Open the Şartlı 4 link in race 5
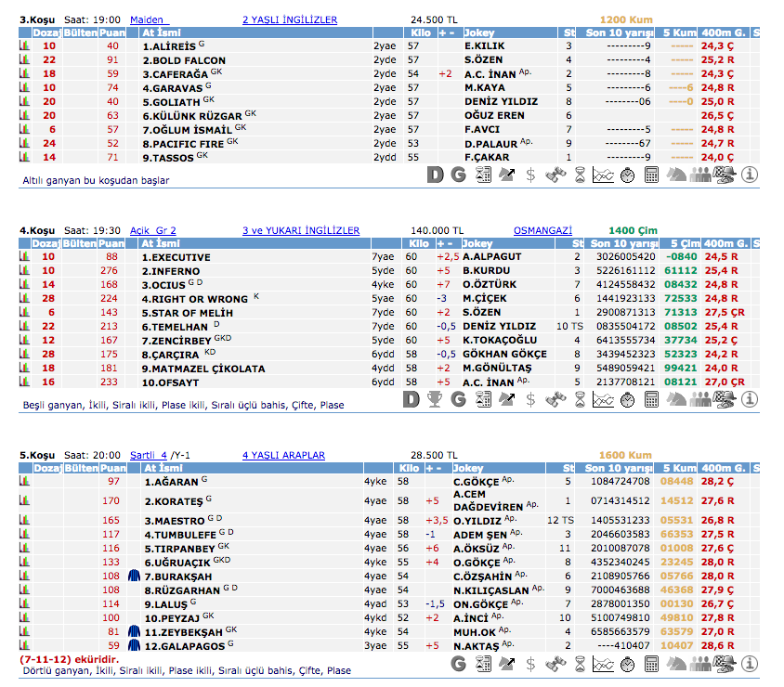Screen dimensions: 784x687 (x=149, y=455)
